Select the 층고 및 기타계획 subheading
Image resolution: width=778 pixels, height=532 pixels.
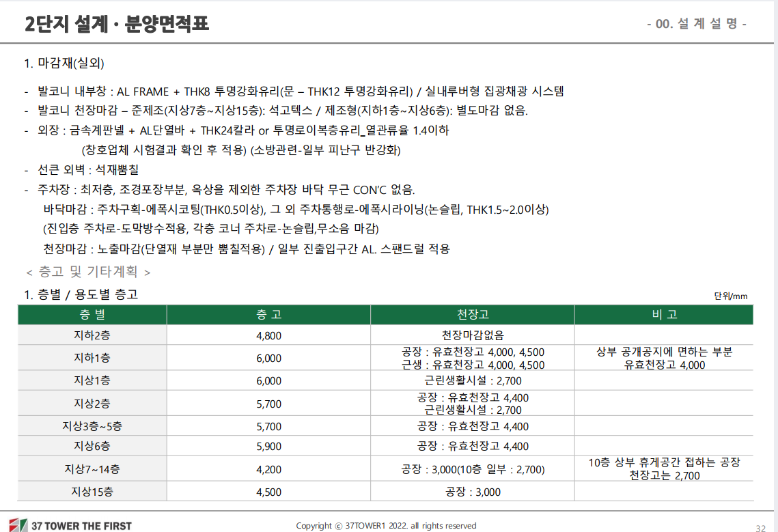tap(88, 271)
